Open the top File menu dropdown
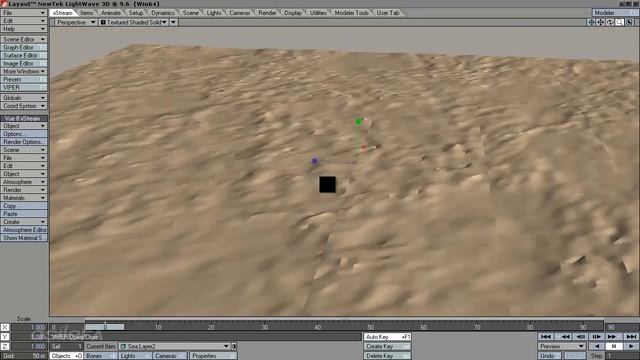640x360 pixels. tap(24, 13)
